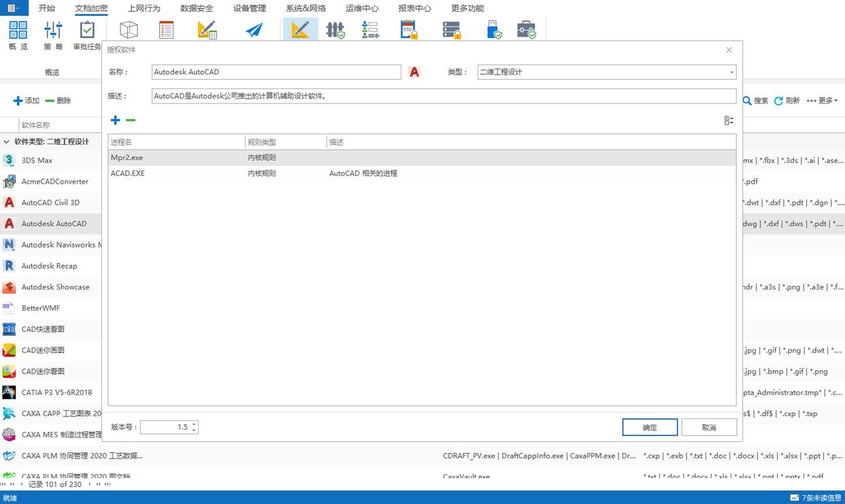The image size is (845, 504).
Task: Open the 设备管理 ribbon tab
Action: (x=250, y=8)
